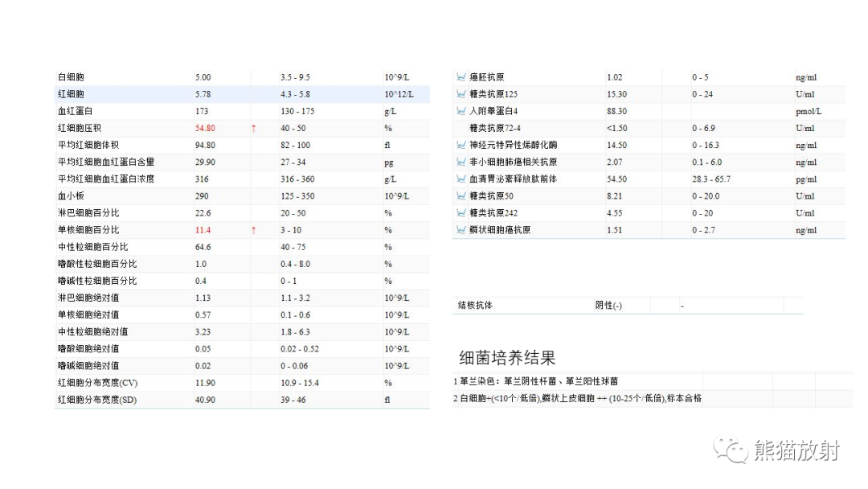Click 红细胞分布宽度(CV) label

point(97,383)
